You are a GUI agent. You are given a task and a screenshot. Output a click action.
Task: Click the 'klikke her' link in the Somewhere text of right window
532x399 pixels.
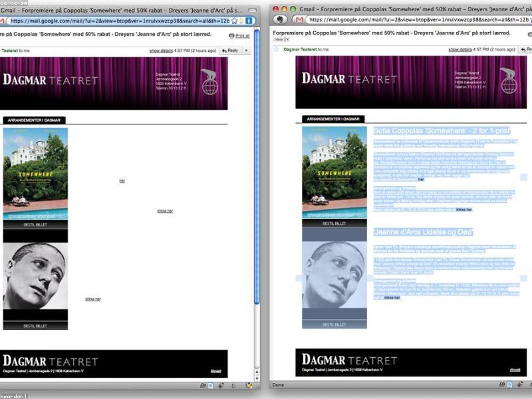(x=464, y=209)
